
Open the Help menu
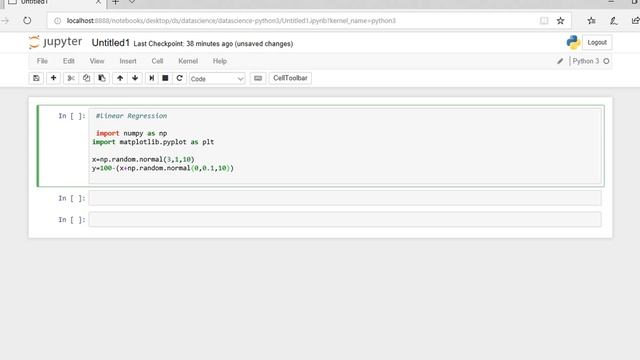[x=220, y=61]
